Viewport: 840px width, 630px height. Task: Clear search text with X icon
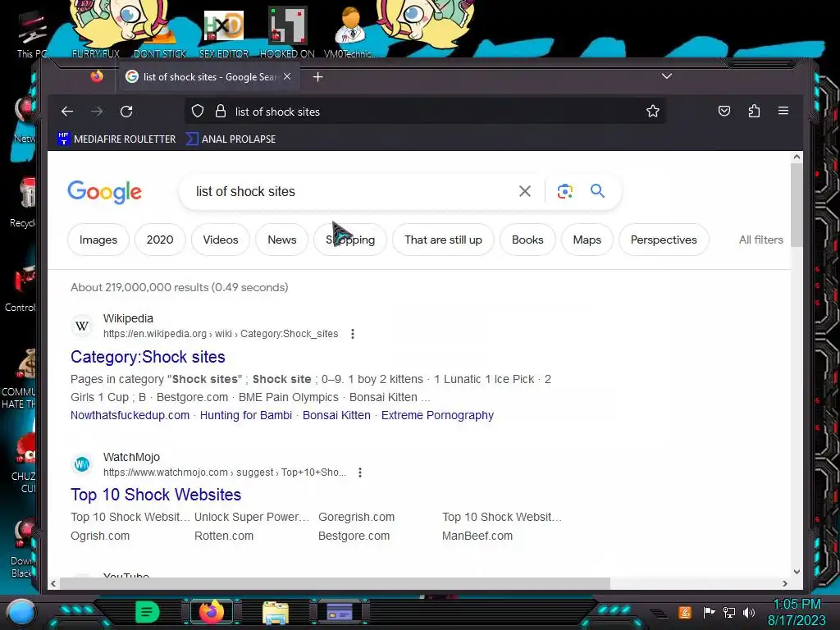click(x=525, y=191)
